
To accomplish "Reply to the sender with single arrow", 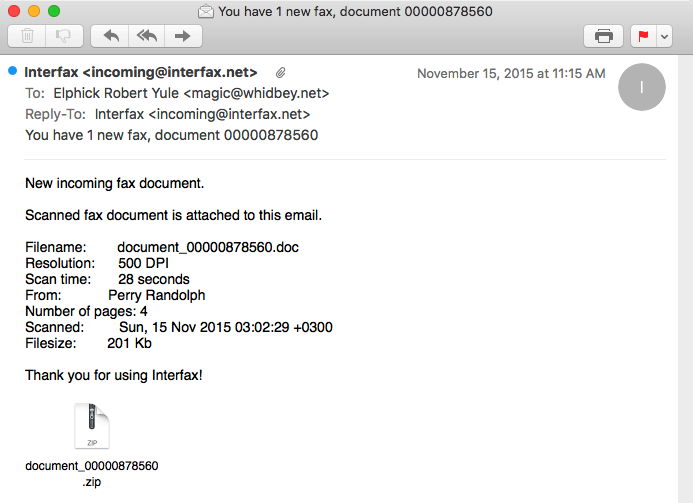I will 110,36.
